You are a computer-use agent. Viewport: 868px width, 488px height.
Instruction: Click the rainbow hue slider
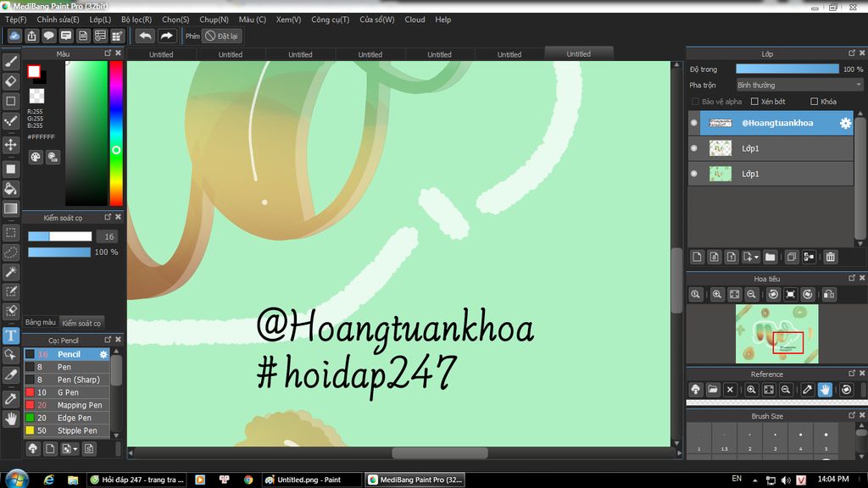[115, 133]
